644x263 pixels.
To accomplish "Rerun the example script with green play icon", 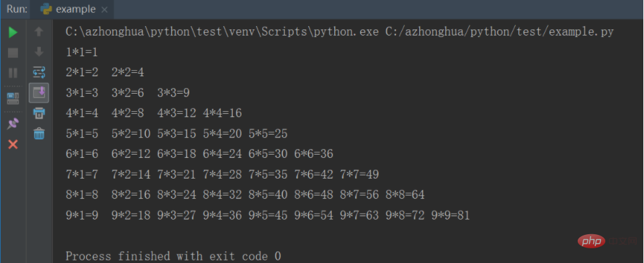I will click(x=13, y=32).
